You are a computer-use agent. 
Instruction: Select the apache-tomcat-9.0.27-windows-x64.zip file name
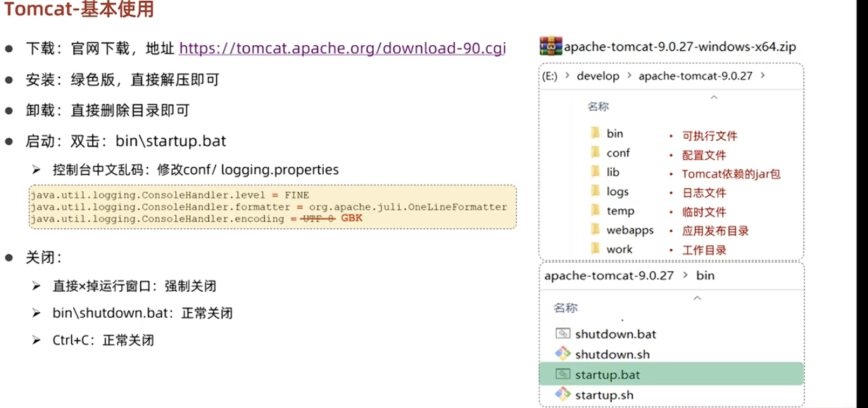click(680, 47)
